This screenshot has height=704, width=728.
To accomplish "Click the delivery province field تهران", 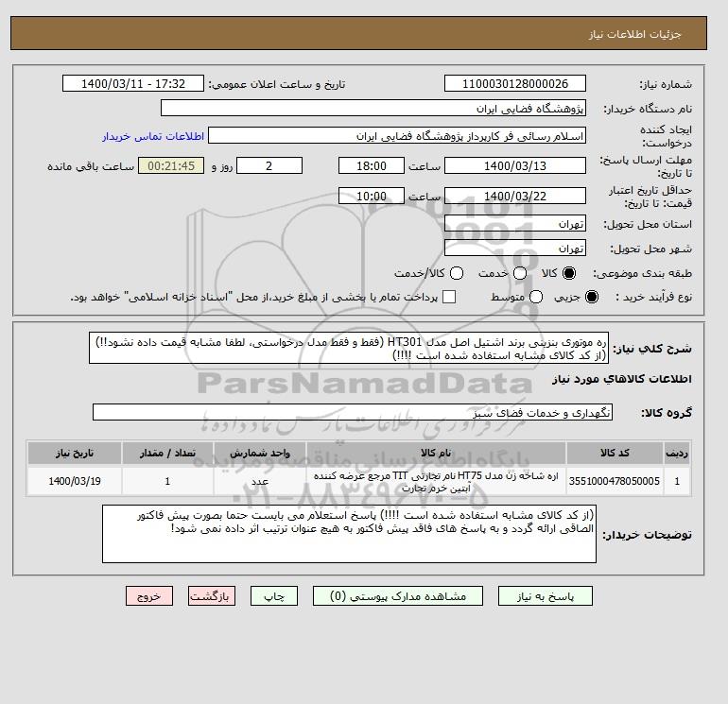I will 515,224.
